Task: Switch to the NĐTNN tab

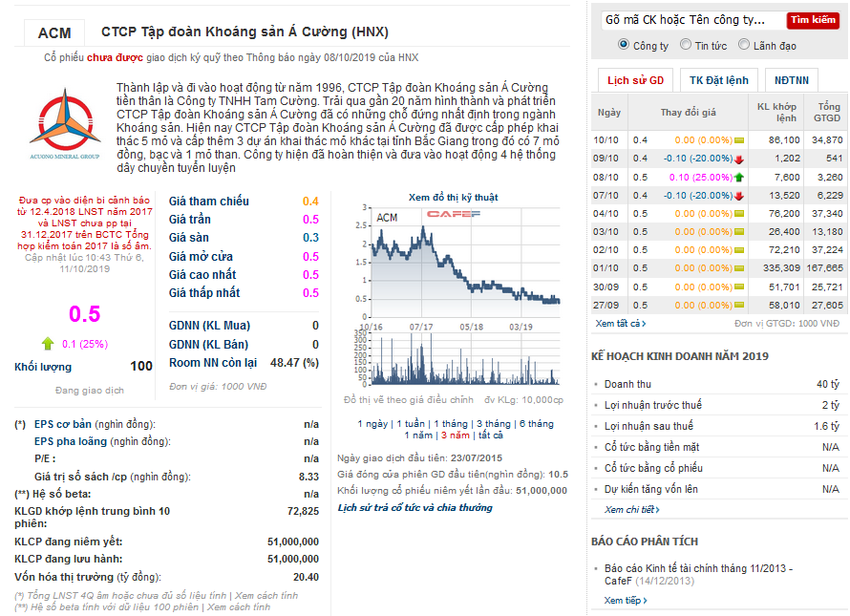Action: tap(792, 80)
